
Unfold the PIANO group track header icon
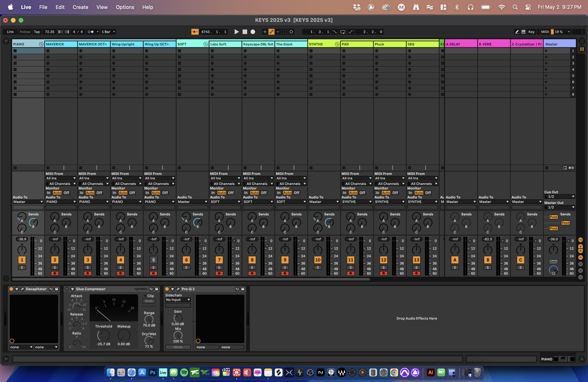click(41, 44)
